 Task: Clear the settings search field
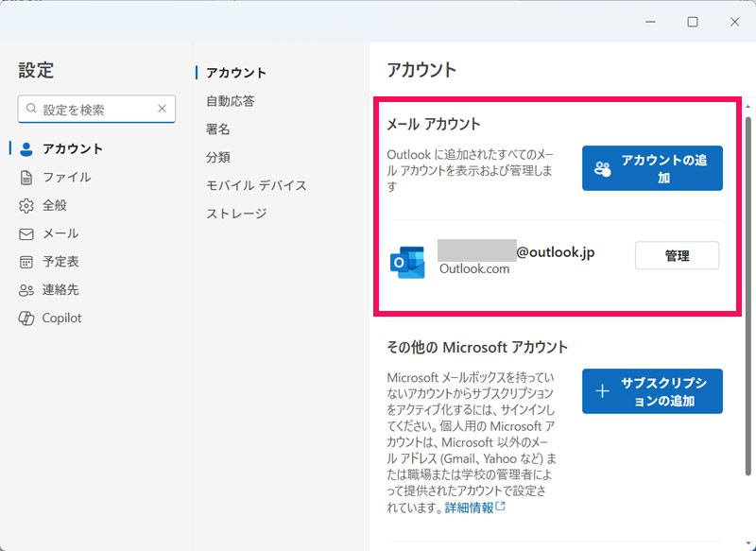tap(162, 109)
